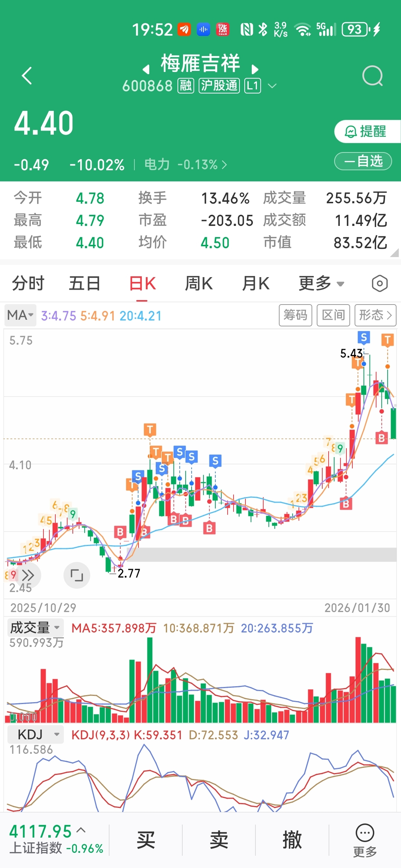401x868 pixels.
Task: Tap the L1 quote level badge
Action: [x=252, y=86]
